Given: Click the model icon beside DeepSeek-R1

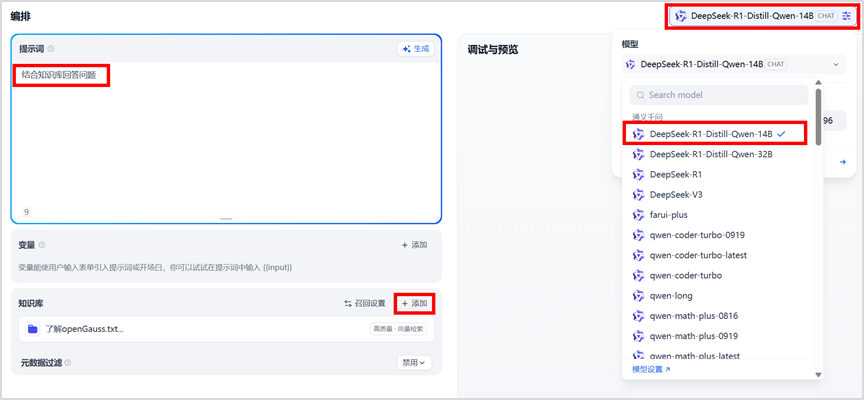Looking at the screenshot, I should 638,175.
